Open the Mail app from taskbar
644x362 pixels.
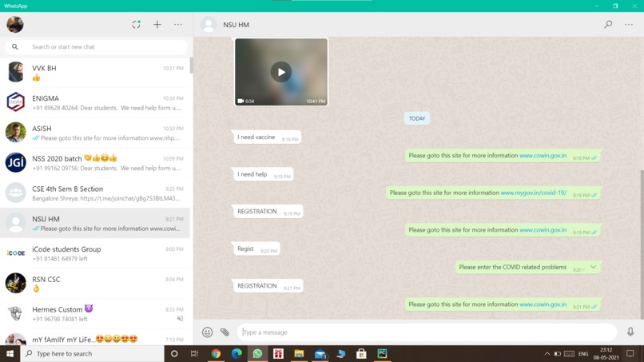(320, 353)
